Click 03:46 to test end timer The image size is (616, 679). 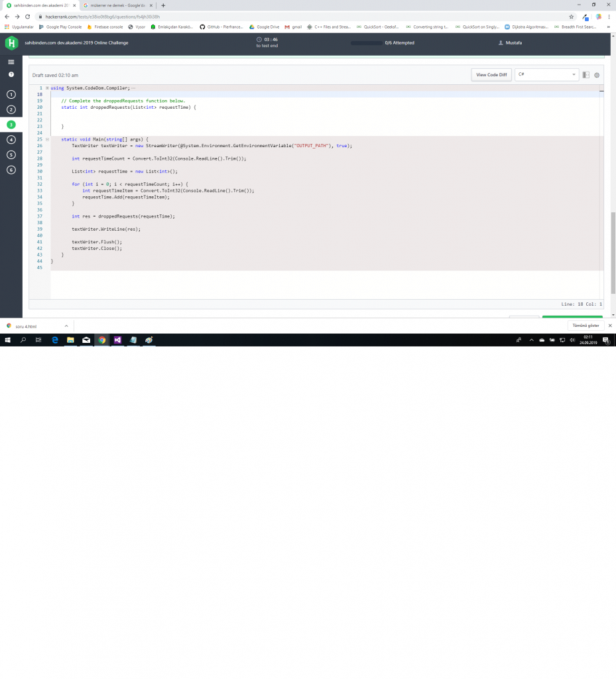click(x=267, y=42)
